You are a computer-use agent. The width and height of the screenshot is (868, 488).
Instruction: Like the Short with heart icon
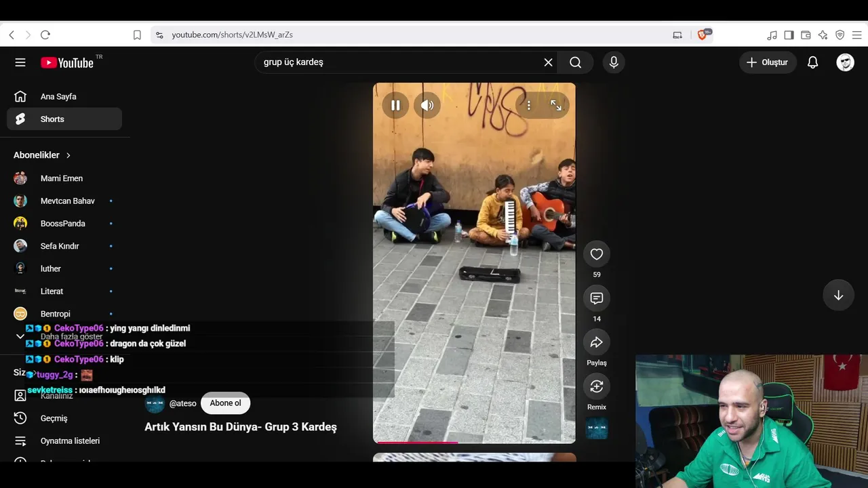(597, 254)
